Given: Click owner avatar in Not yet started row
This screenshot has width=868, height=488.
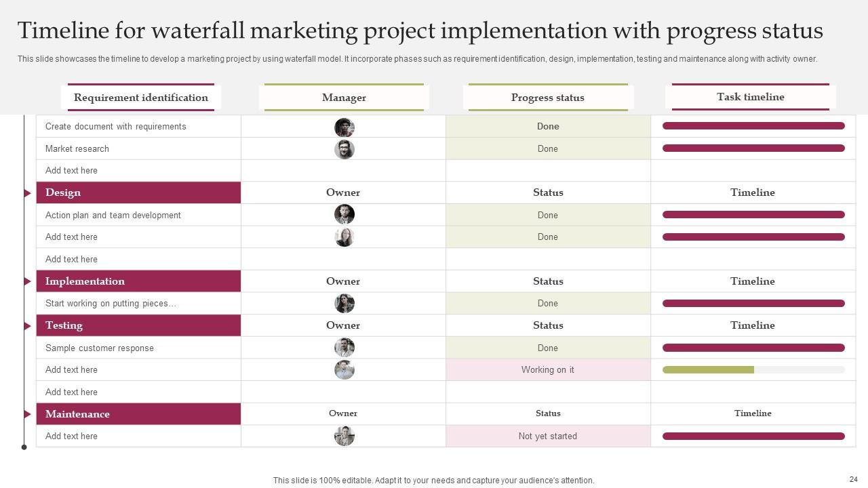Looking at the screenshot, I should (344, 436).
